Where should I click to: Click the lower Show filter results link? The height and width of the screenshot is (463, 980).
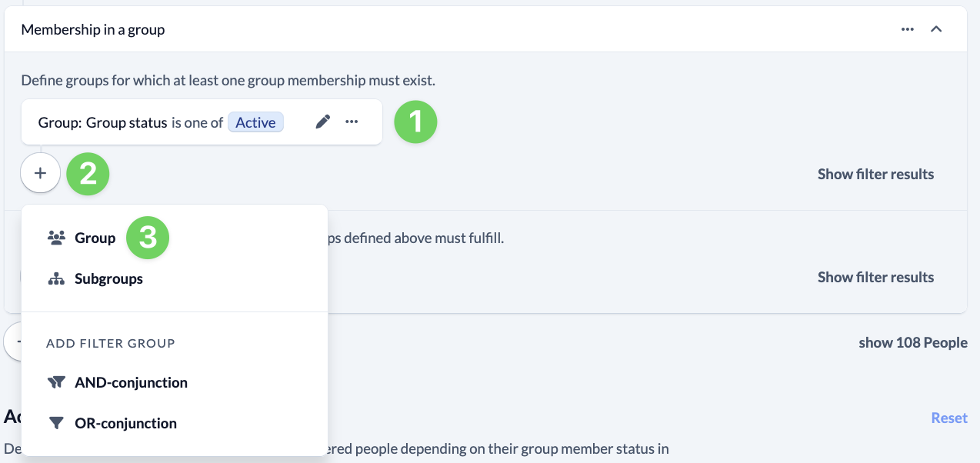click(x=875, y=277)
